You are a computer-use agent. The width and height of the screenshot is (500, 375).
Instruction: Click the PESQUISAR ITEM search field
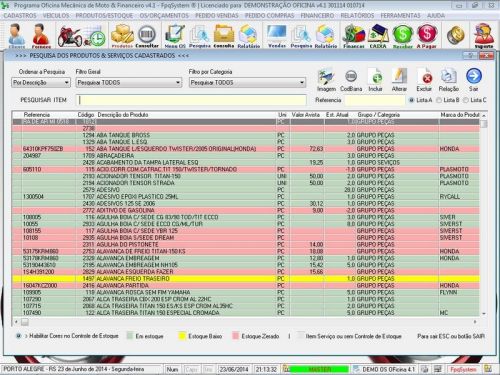coord(192,100)
